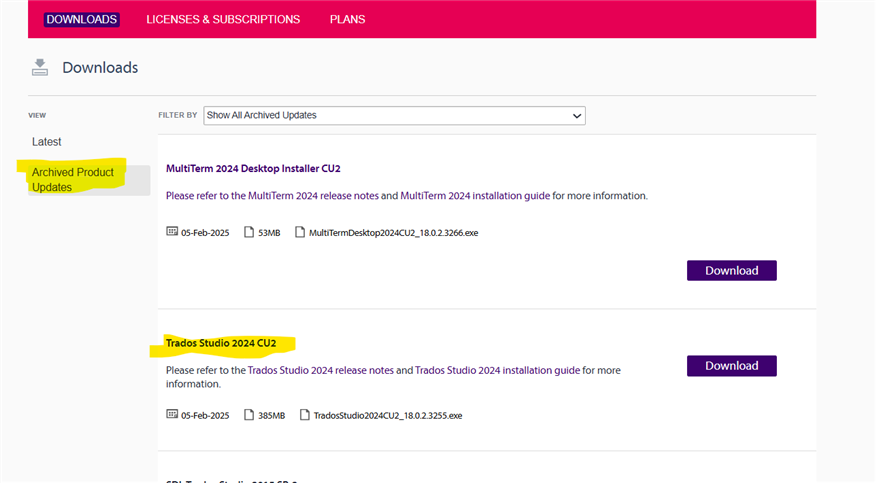This screenshot has width=876, height=483.
Task: Click the Downloads page heading
Action: (x=100, y=68)
